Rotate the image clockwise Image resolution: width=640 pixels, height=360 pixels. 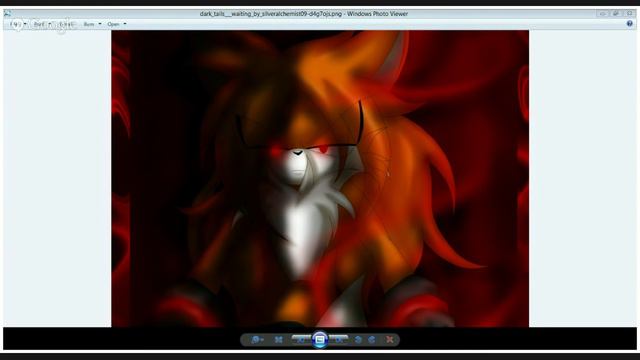372,340
